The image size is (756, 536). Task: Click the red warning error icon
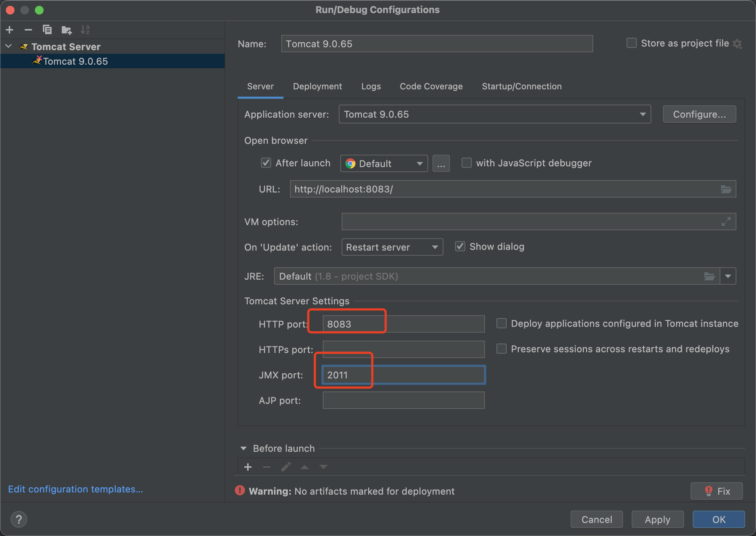(240, 491)
